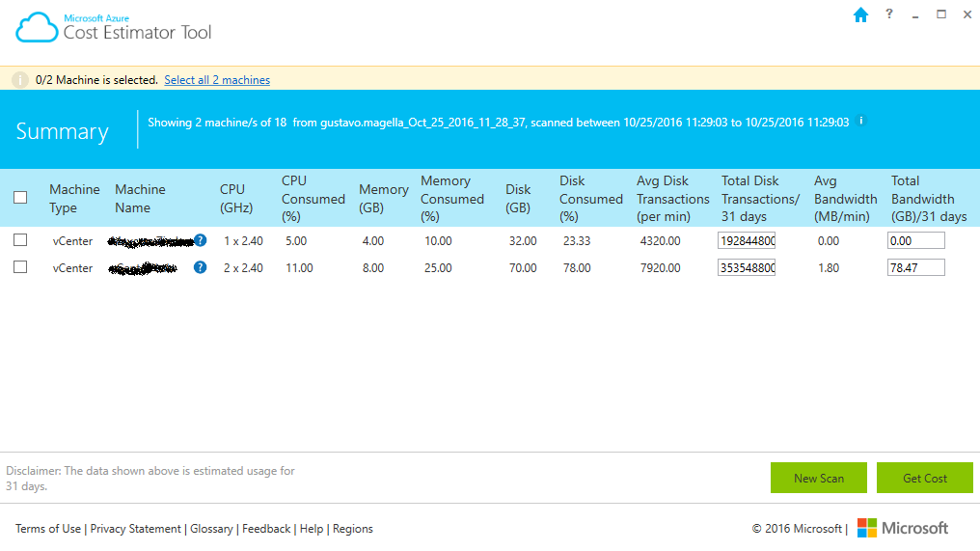Screen dimensions: 980x551
Task: Click the 0/2 Machine is selected text
Action: pos(96,80)
